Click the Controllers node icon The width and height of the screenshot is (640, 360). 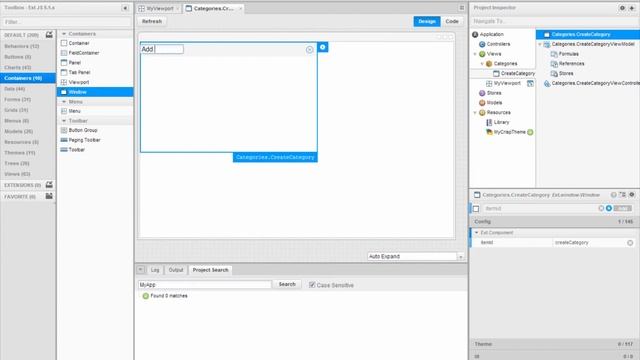click(482, 44)
